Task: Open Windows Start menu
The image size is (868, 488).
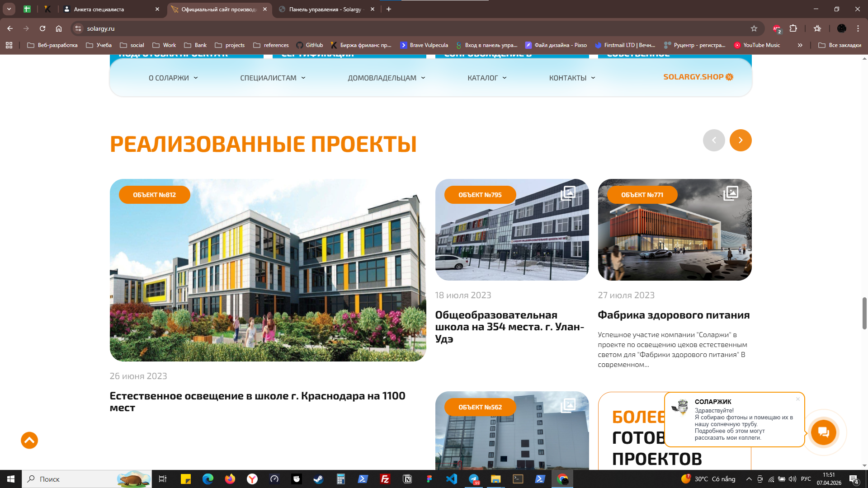Action: 11,479
